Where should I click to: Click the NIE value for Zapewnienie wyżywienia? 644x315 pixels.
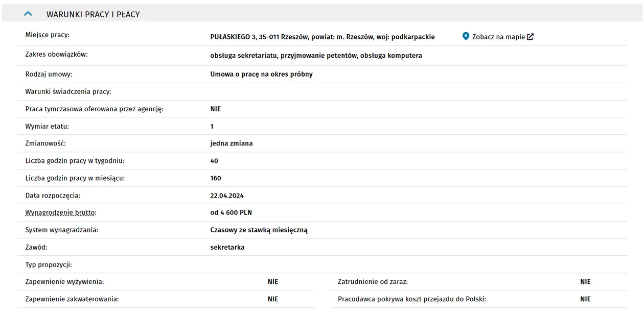tap(273, 282)
